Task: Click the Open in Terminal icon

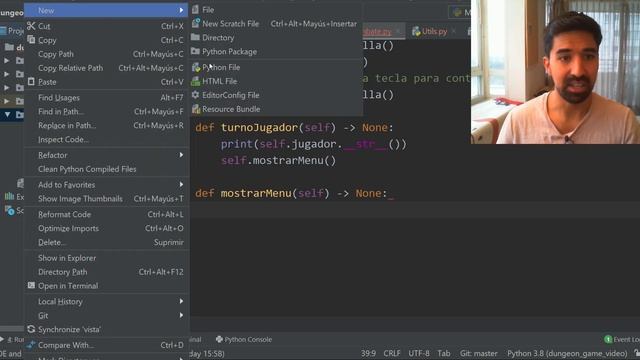Action: tap(31, 286)
